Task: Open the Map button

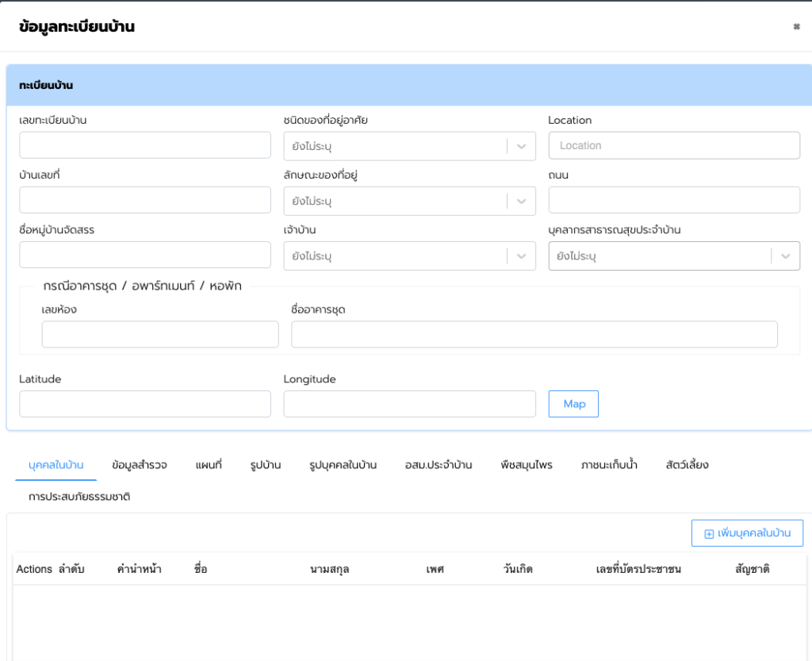Action: [573, 404]
